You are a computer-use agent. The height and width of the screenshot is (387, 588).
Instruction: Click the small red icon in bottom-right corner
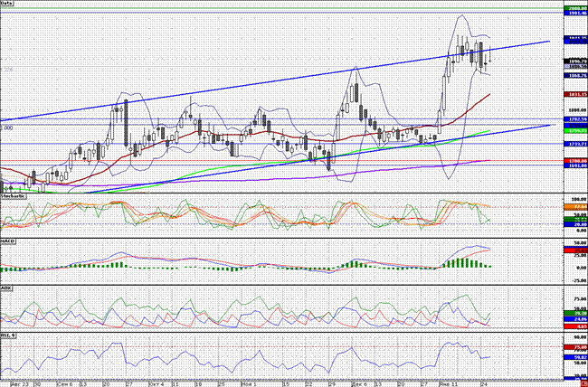click(583, 384)
